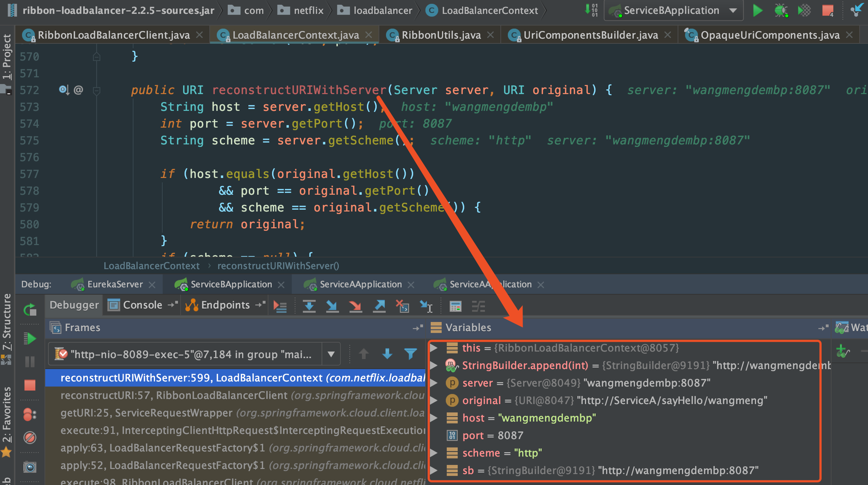Click the Get Thread Dump camera icon
868x485 pixels.
(x=30, y=467)
